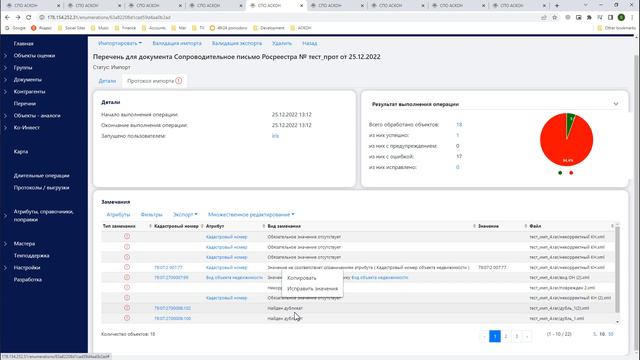This screenshot has width=640, height=360.
Task: Click the share page icon in address bar
Action: (x=544, y=18)
